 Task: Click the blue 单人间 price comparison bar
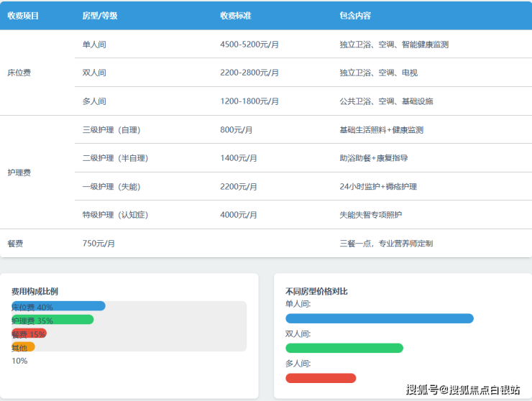pyautogui.click(x=379, y=318)
